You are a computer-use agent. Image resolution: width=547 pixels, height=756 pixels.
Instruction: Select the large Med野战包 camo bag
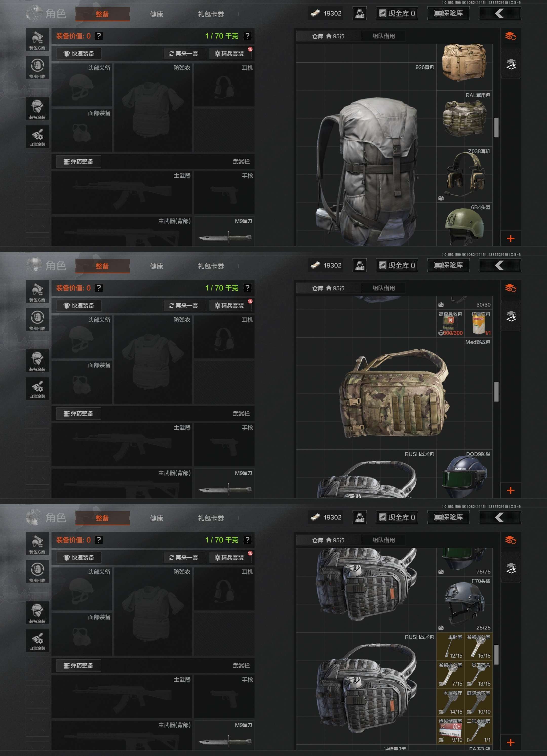[394, 393]
